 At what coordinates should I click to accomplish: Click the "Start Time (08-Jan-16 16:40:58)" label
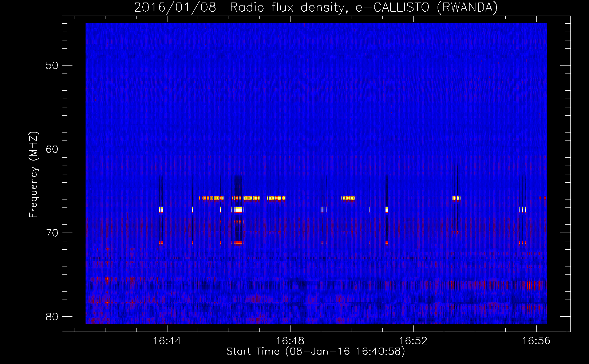316,352
